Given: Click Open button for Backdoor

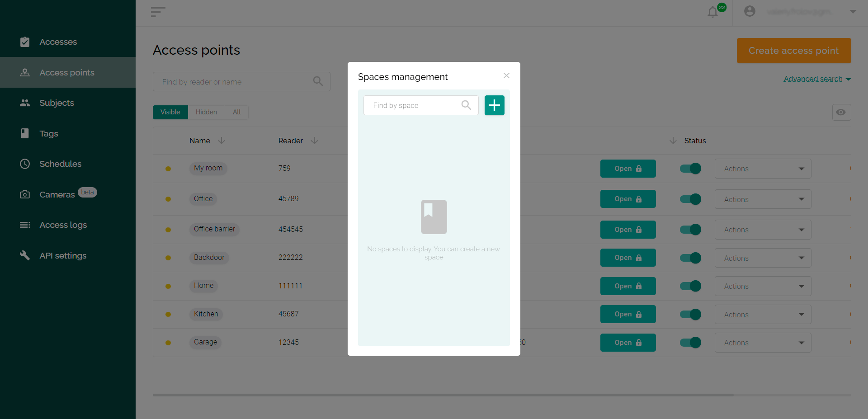Looking at the screenshot, I should tap(628, 258).
